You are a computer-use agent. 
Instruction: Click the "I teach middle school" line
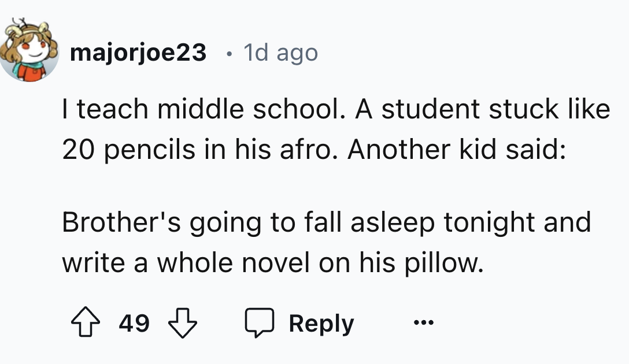[335, 109]
